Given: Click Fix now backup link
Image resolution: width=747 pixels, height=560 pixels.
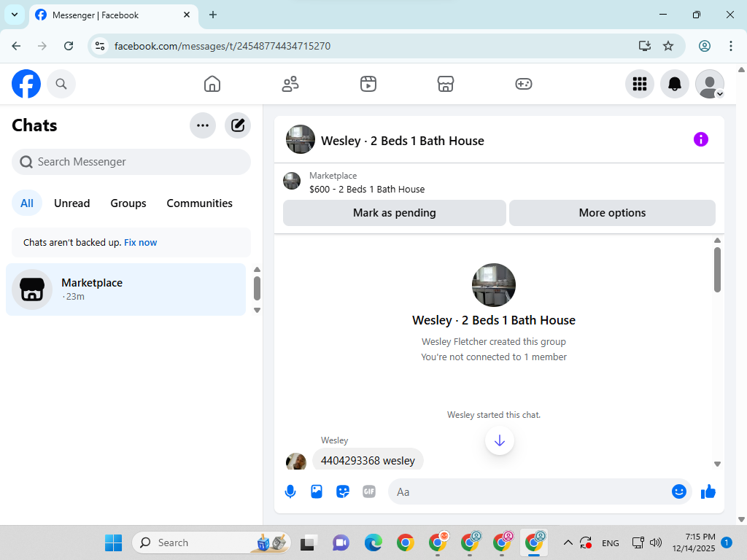Looking at the screenshot, I should [x=141, y=242].
